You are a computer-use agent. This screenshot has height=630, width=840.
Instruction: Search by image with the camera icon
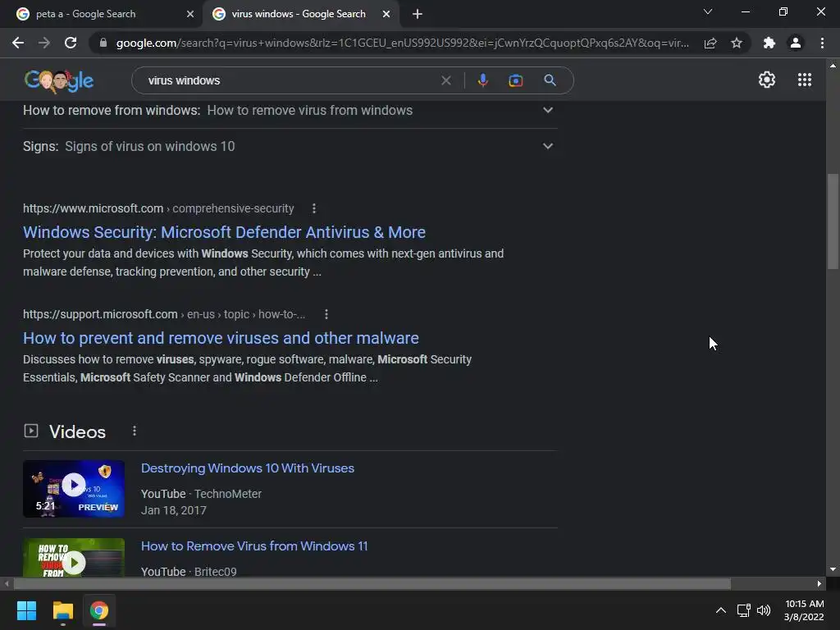click(x=515, y=80)
